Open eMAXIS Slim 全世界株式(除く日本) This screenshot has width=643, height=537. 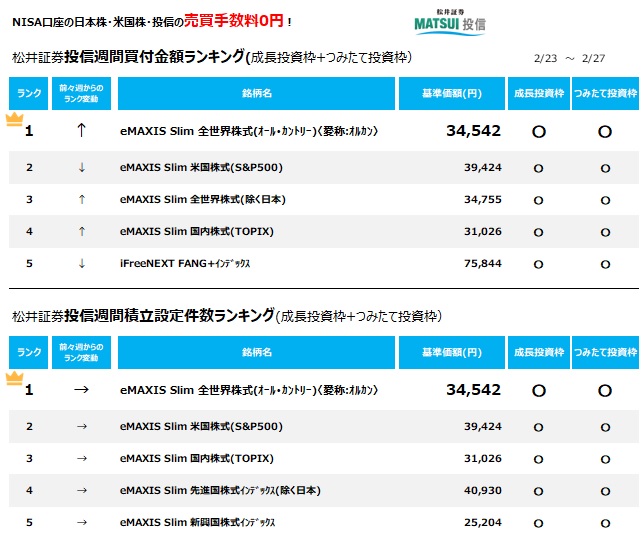tap(203, 199)
